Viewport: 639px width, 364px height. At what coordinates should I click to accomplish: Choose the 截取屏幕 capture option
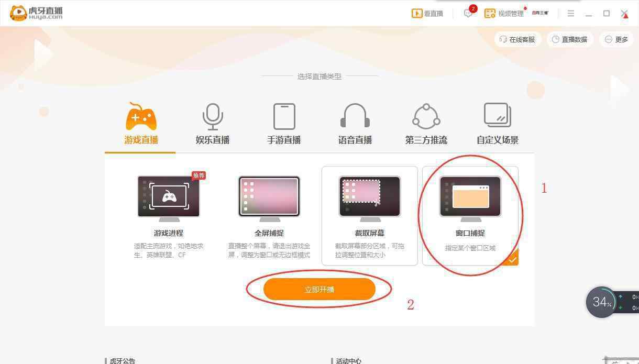(x=370, y=216)
